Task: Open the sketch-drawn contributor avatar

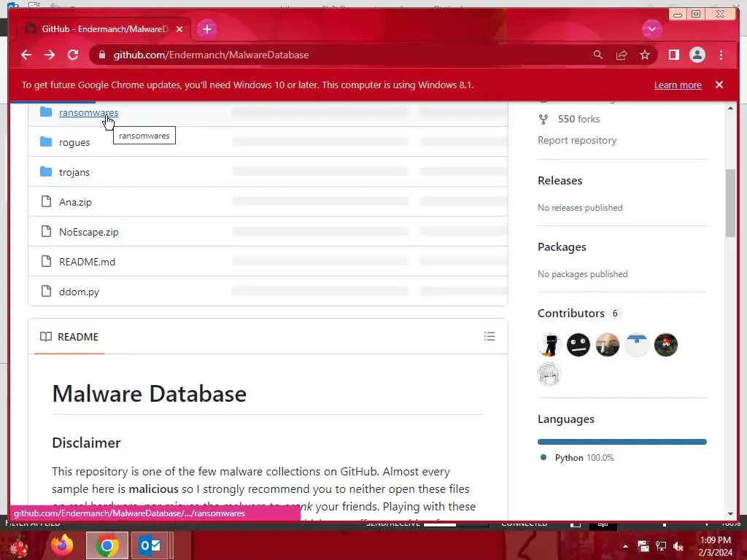Action: click(549, 374)
